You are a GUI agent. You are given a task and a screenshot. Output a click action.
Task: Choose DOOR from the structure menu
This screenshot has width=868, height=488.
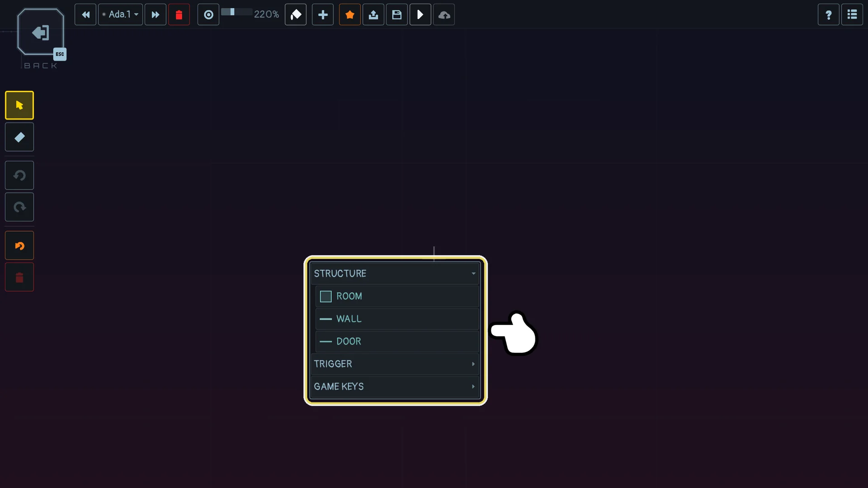[397, 342]
